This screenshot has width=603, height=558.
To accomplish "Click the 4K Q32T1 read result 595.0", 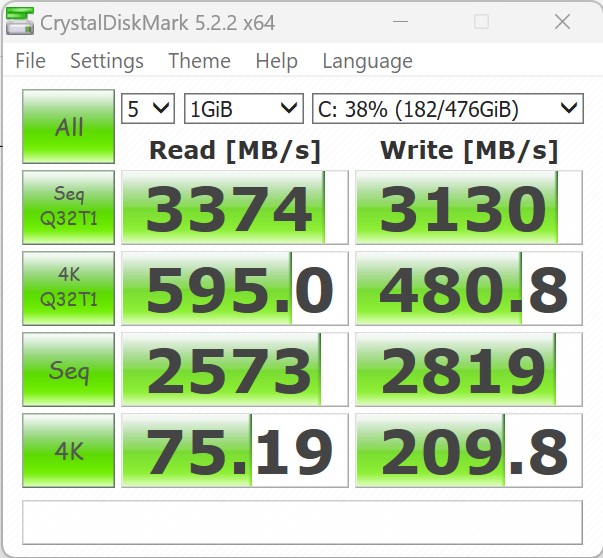I will (x=235, y=288).
